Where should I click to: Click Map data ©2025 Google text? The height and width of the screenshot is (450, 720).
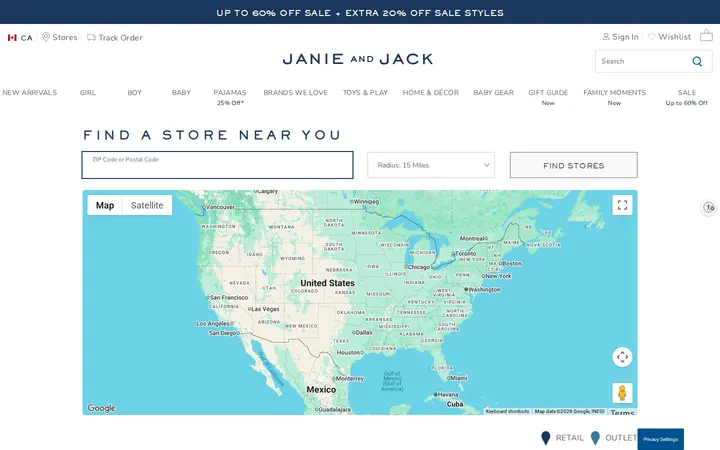[569, 411]
